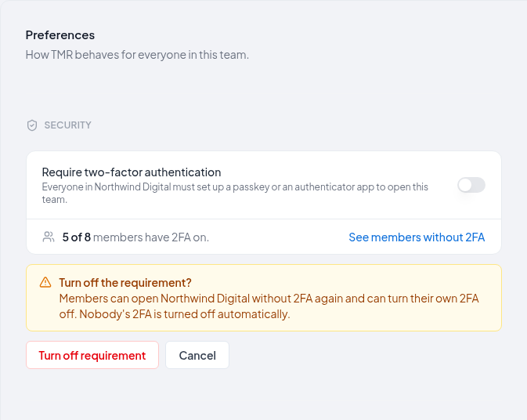Click the Preferences heading
This screenshot has width=527, height=420.
(60, 35)
